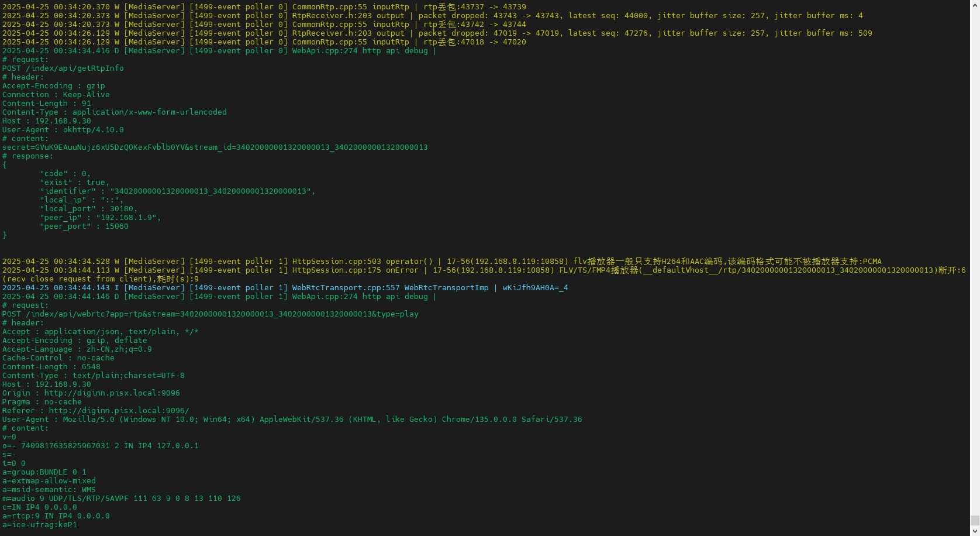This screenshot has width=980, height=536.
Task: Click the peer_ip value 192.168.1.9
Action: (128, 218)
